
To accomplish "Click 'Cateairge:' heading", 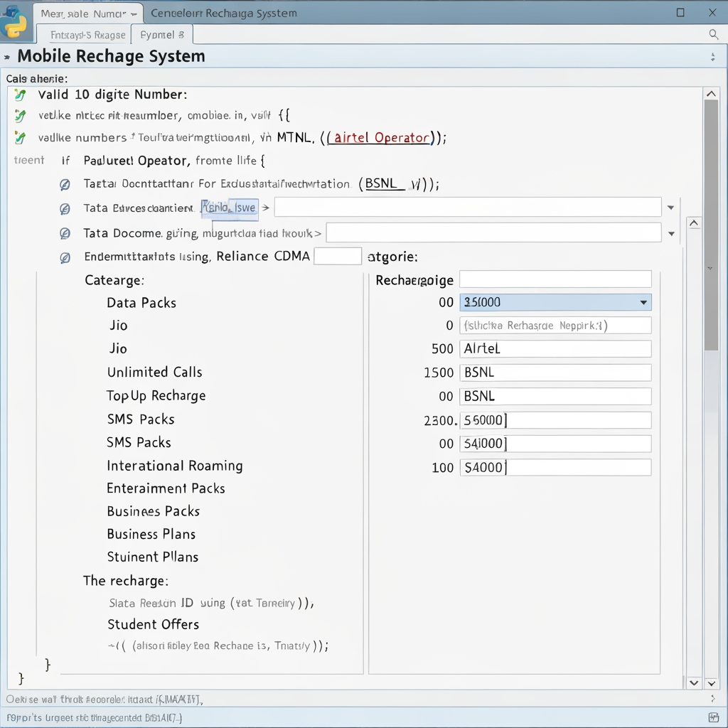I will 114,280.
